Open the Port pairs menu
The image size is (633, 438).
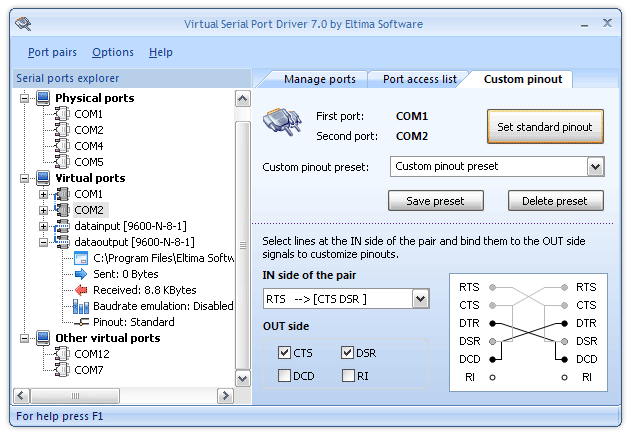pyautogui.click(x=52, y=52)
